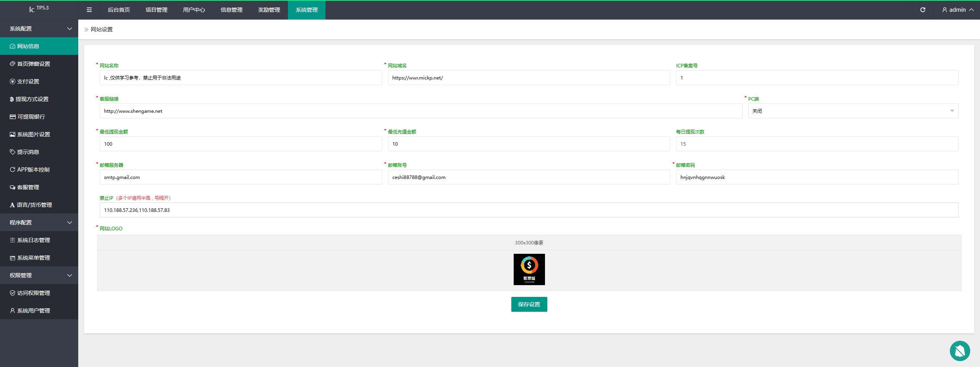Click the 网站信息 gauge icon
Viewport: 980px width, 367px height.
tap(13, 46)
